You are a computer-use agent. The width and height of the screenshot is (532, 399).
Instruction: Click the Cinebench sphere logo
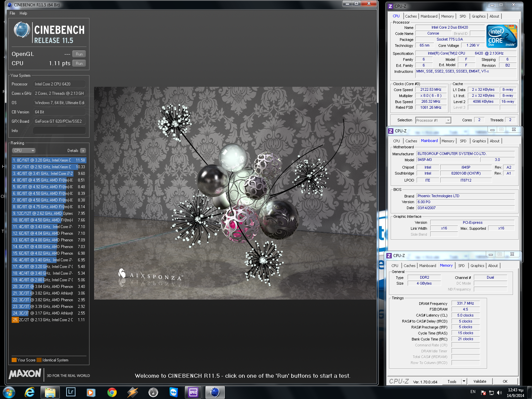click(22, 30)
